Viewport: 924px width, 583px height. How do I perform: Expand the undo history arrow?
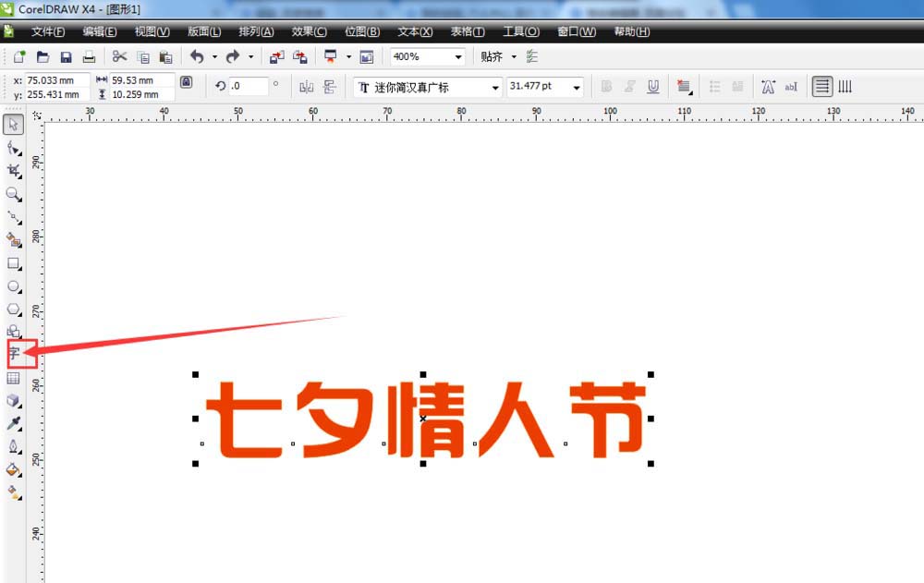[x=214, y=57]
